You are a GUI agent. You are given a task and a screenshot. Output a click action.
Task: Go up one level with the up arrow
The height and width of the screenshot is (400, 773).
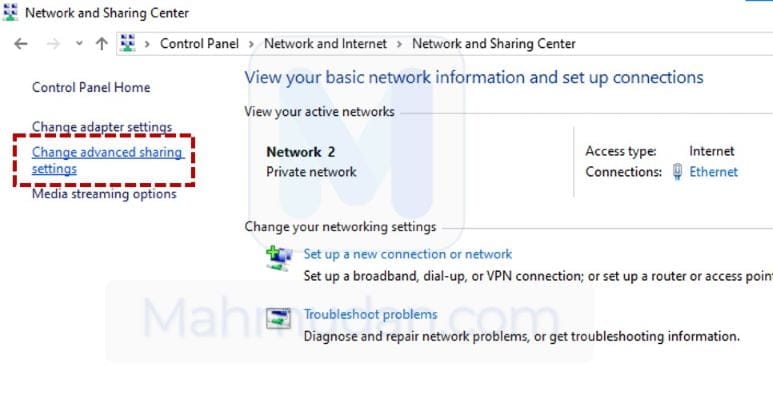[101, 44]
